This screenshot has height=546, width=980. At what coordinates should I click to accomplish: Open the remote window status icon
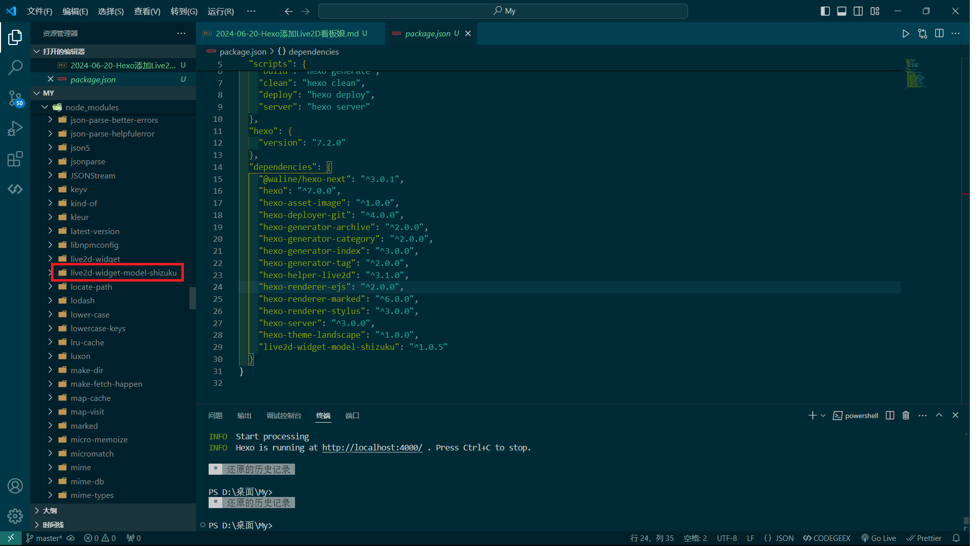coord(11,538)
